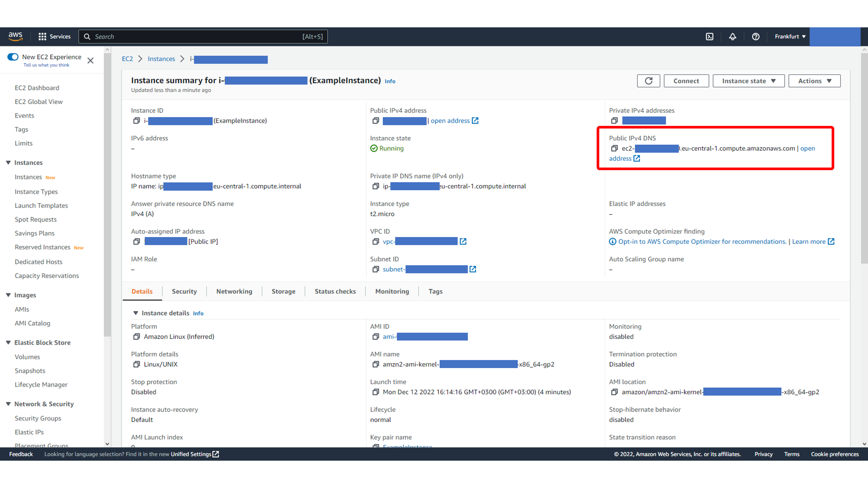Collapse the Images sidebar section
The image size is (868, 488).
click(x=8, y=295)
